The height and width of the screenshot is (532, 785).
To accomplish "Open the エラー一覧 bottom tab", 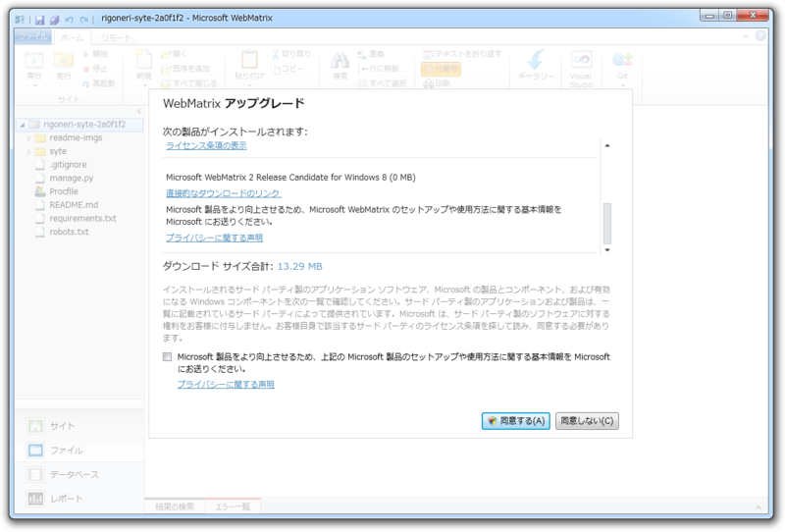I will pyautogui.click(x=233, y=506).
